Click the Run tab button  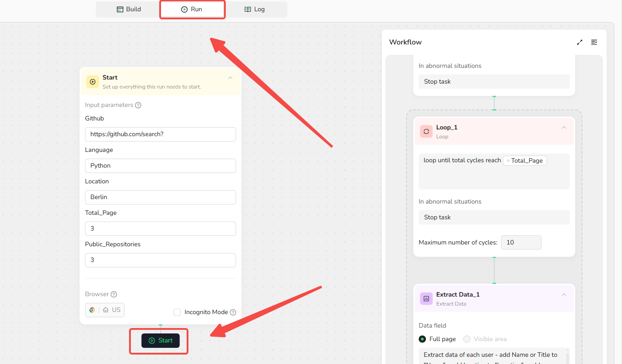click(192, 9)
